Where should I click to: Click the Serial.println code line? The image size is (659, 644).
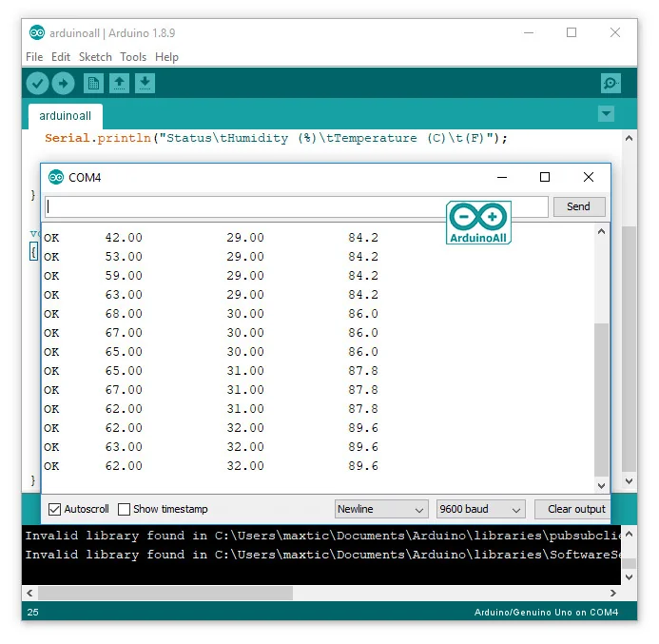tap(276, 138)
